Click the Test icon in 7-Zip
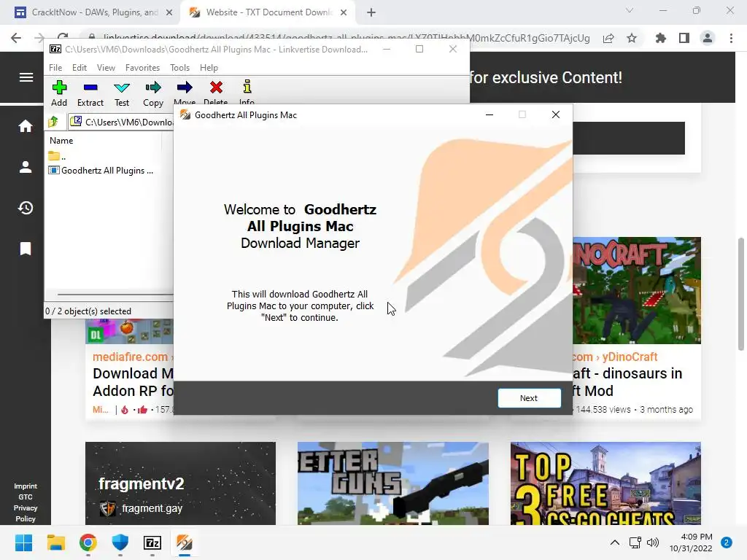This screenshot has height=560, width=747. pyautogui.click(x=122, y=87)
